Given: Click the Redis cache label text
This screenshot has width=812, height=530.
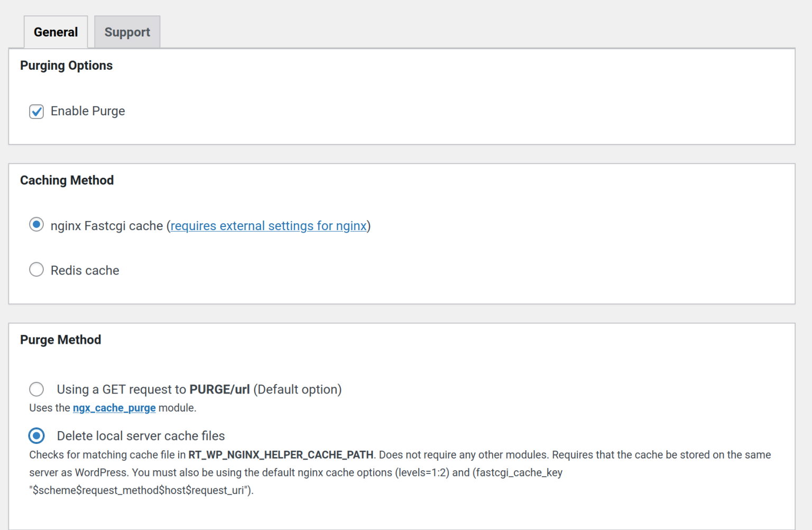Looking at the screenshot, I should (x=85, y=270).
